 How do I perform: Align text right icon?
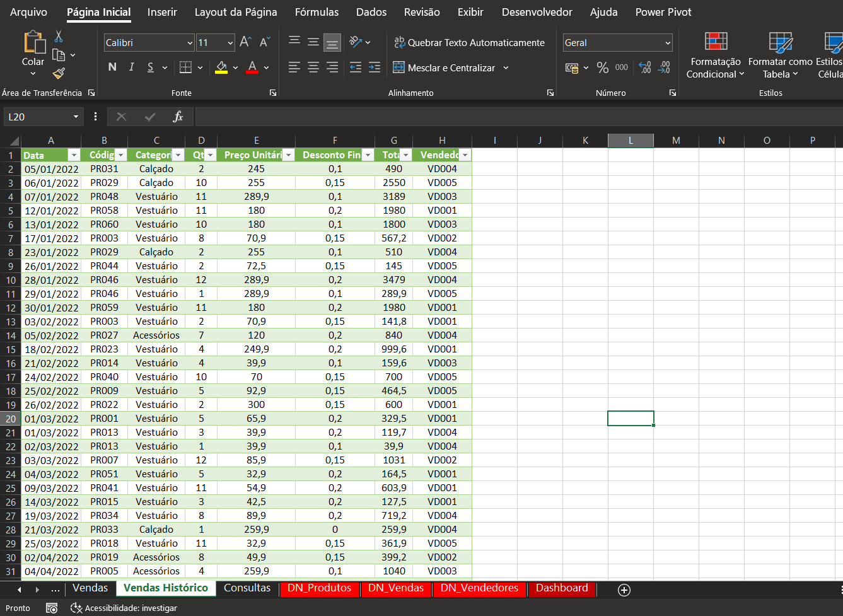pos(332,67)
